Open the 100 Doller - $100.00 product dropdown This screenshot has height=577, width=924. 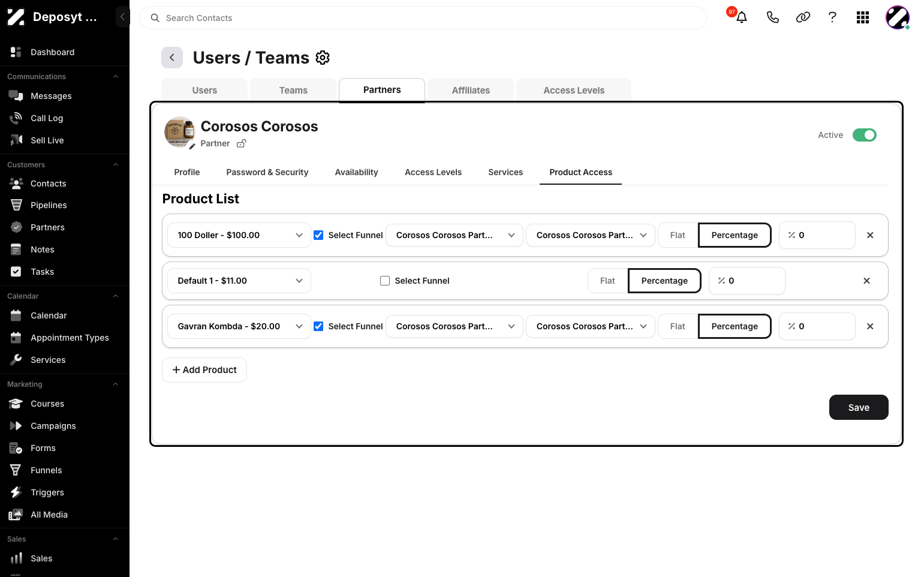[x=239, y=235]
